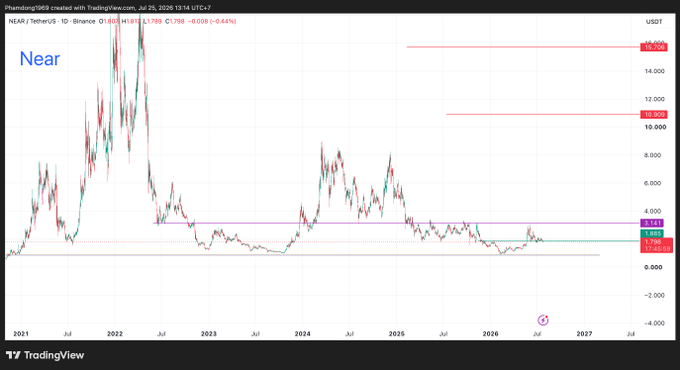The height and width of the screenshot is (370, 680).
Task: Click the 2026 label on time axis
Action: point(490,334)
